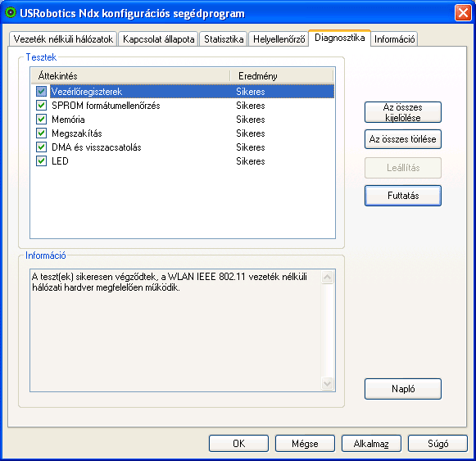Cancel with the Mégse button

coord(305,444)
